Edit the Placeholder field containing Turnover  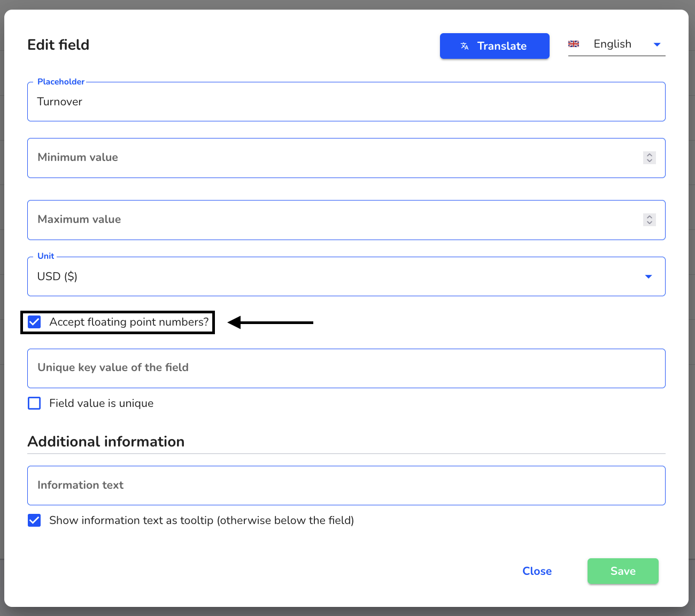pyautogui.click(x=346, y=102)
